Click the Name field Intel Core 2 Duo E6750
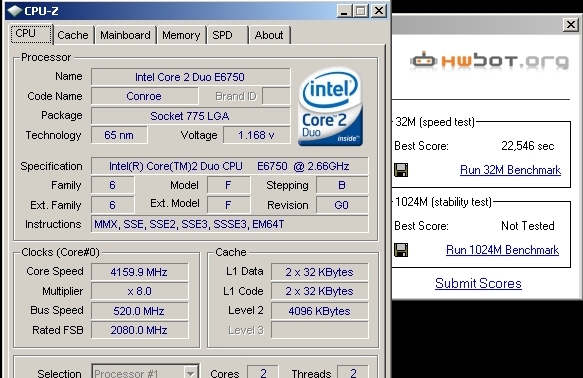Image resolution: width=583 pixels, height=378 pixels. click(191, 77)
